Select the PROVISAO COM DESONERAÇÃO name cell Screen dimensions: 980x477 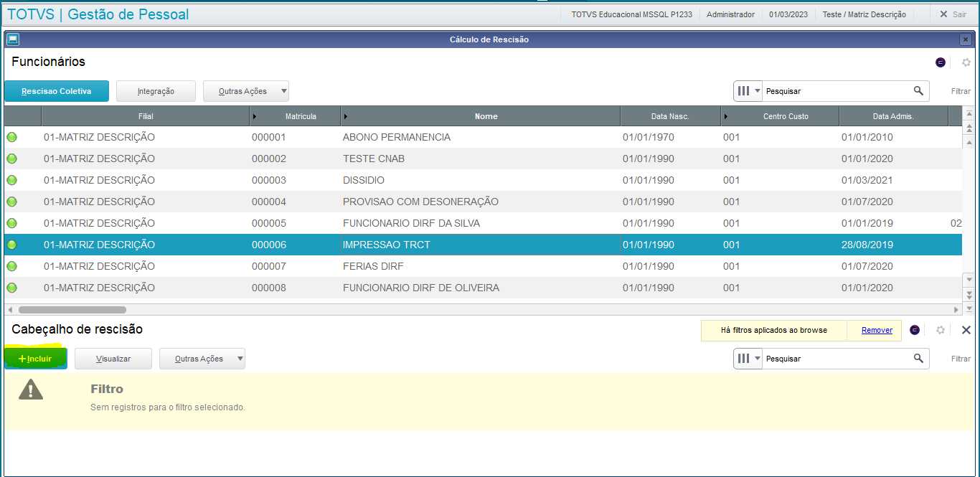point(480,202)
